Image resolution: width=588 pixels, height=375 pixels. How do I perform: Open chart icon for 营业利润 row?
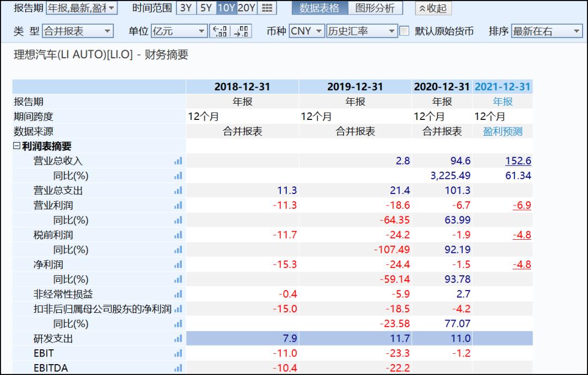178,205
